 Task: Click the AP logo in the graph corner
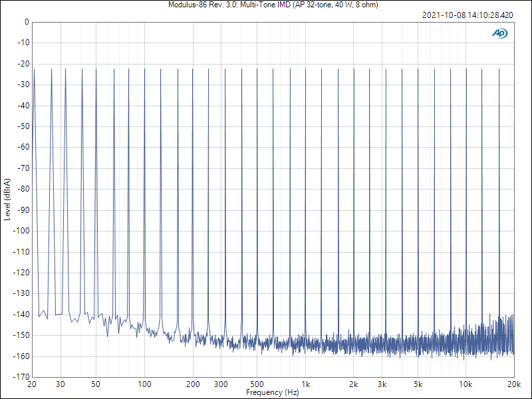(500, 33)
